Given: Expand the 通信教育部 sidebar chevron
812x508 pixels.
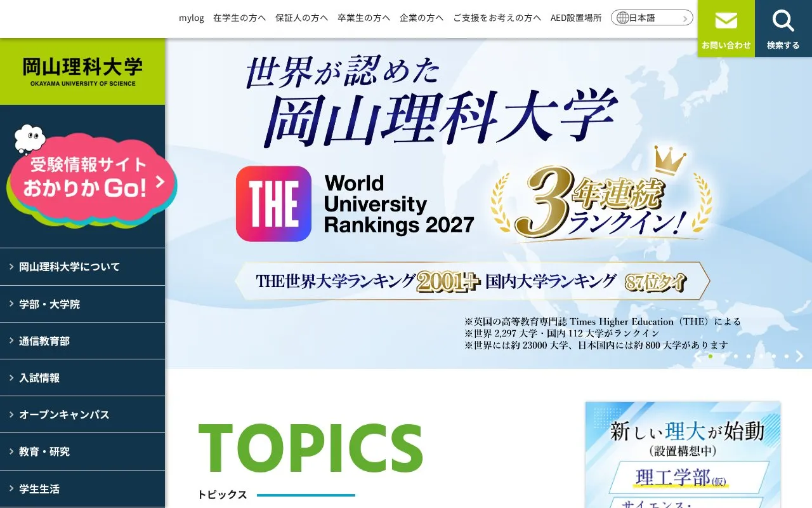Looking at the screenshot, I should click(x=11, y=341).
